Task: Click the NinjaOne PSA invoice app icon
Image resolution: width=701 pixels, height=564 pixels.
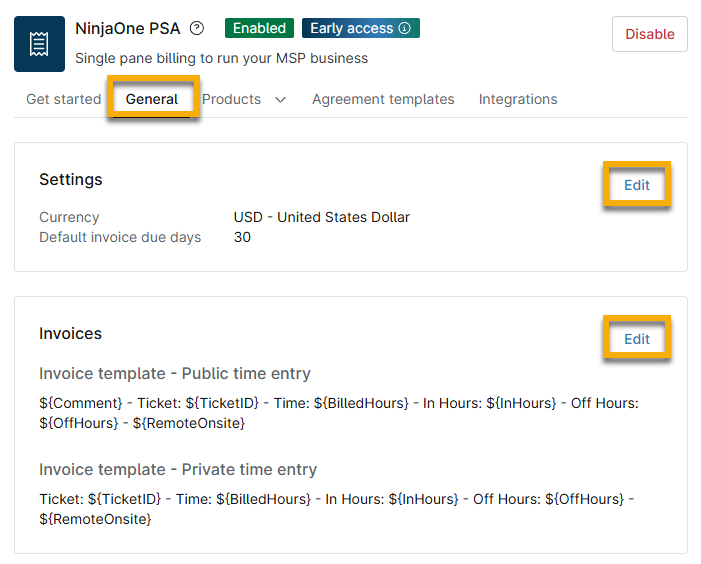Action: (x=39, y=44)
